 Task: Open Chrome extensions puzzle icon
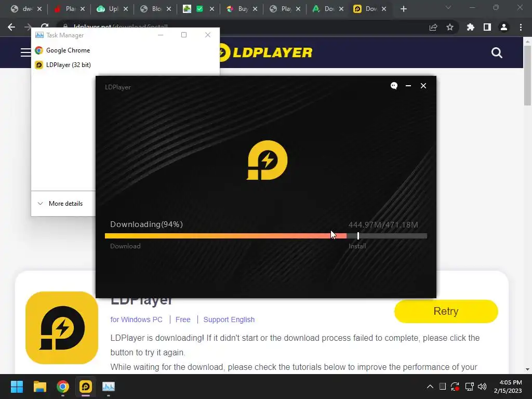[471, 27]
